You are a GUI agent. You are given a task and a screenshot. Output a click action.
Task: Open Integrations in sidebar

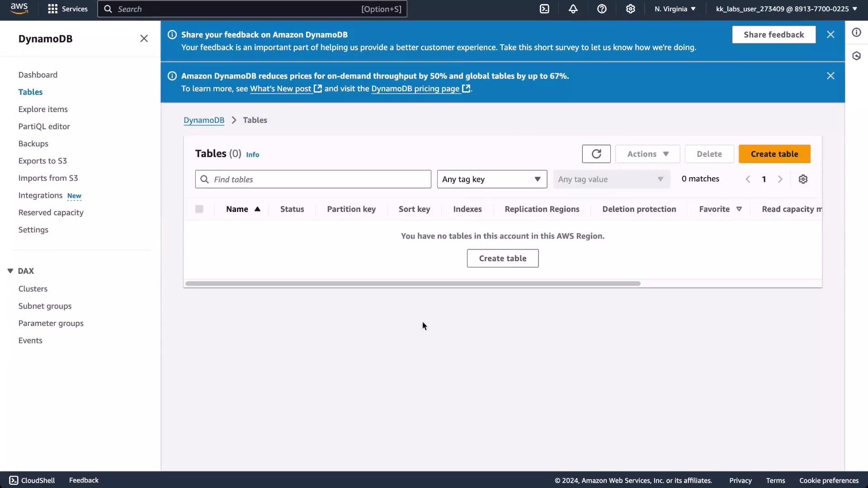click(40, 195)
